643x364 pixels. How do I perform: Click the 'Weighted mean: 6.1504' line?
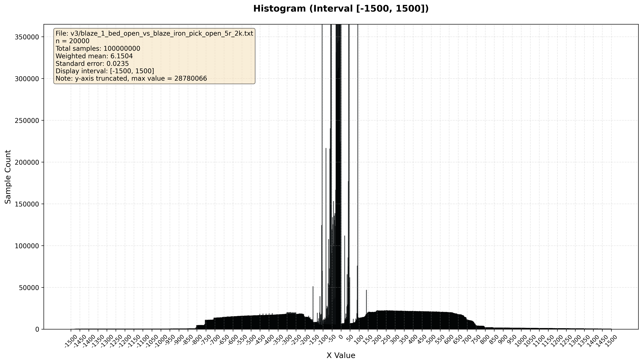coord(94,56)
